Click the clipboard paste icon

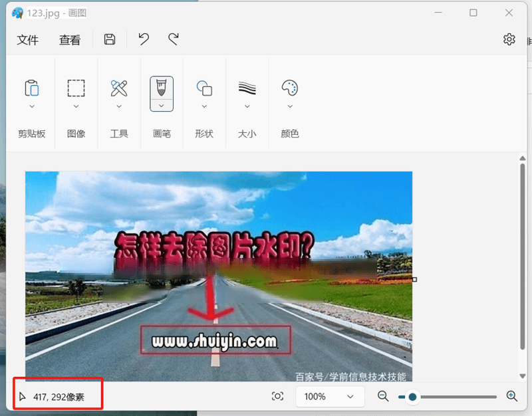[x=31, y=88]
